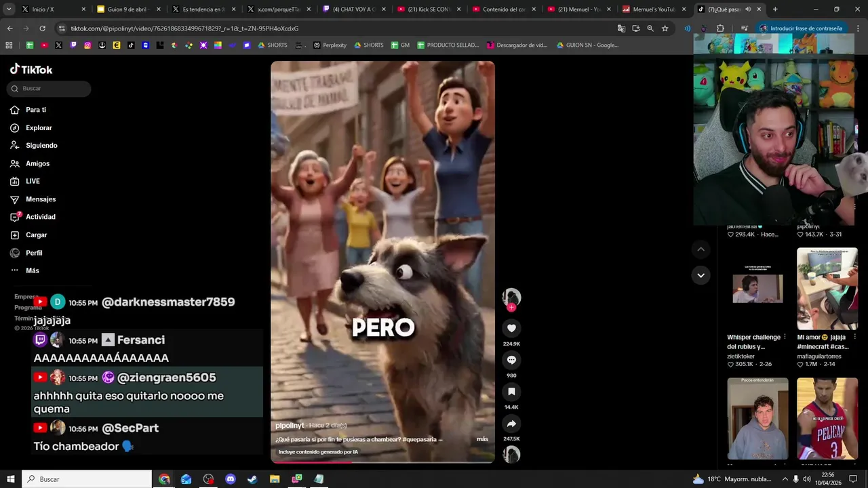Screen dimensions: 868x488
Task: Pause the playing TikTok video
Action: (382, 262)
